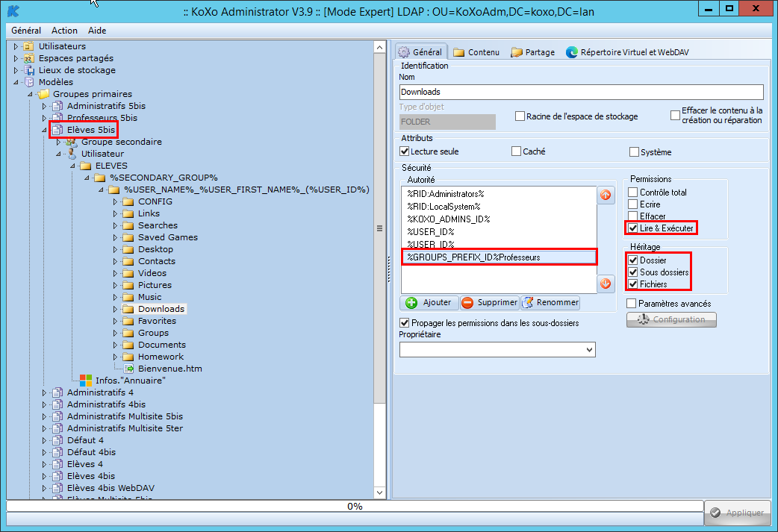This screenshot has height=532, width=778.
Task: Check Racine de l'espace de stockage
Action: coord(520,116)
